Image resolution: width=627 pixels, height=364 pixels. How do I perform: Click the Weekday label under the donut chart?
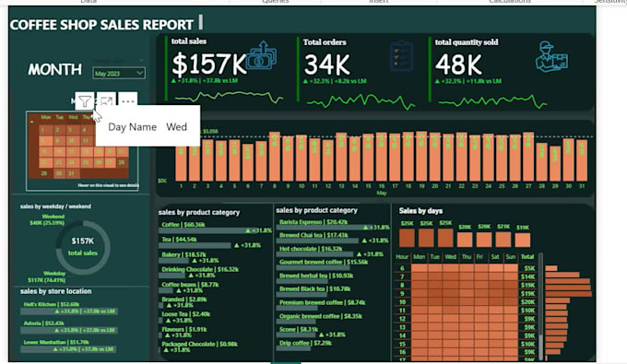[47, 276]
